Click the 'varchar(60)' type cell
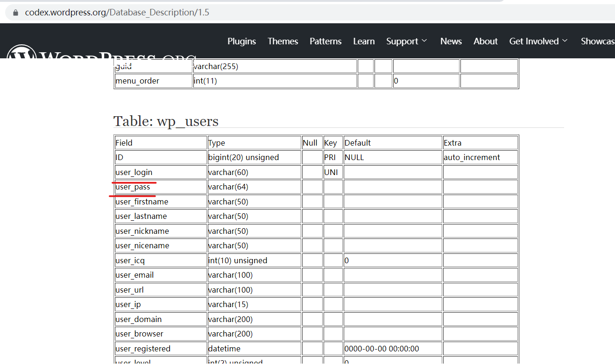Screen dimensions: 615x364 point(254,172)
